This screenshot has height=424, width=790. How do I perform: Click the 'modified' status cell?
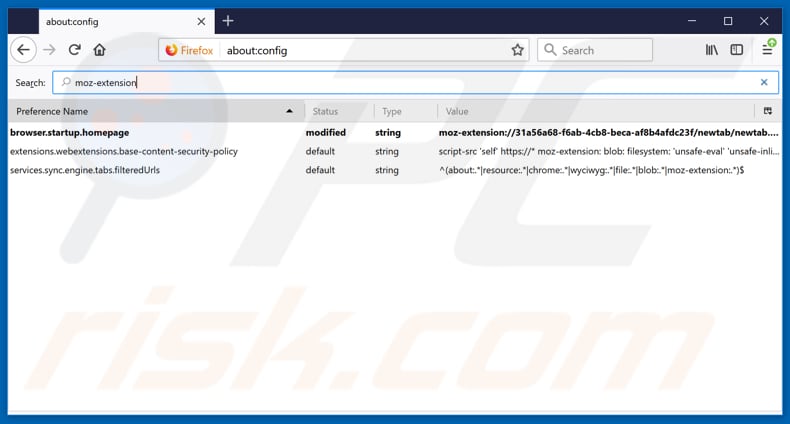(325, 132)
